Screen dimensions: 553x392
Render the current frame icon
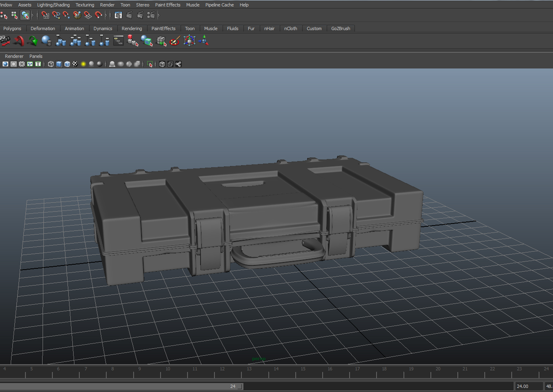coord(129,15)
